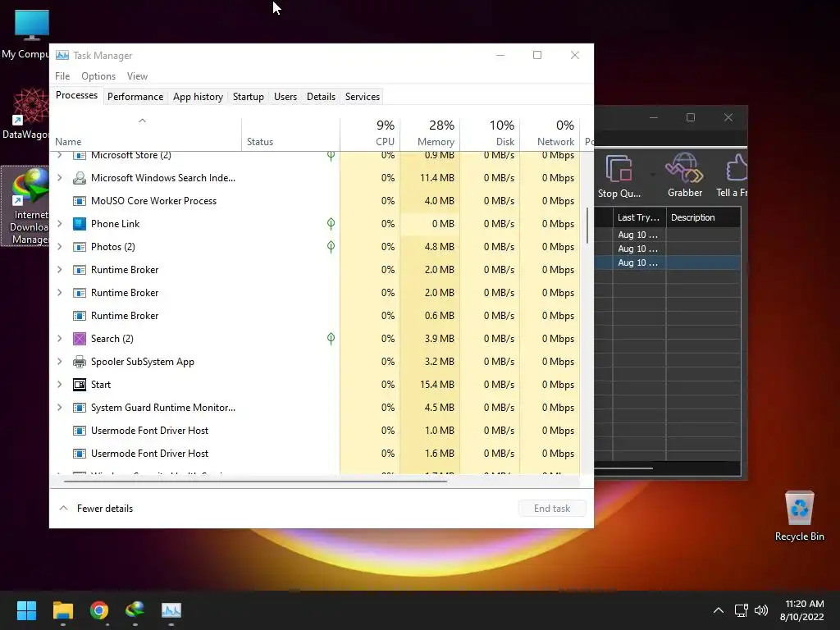
Task: Open the Options menu
Action: 98,76
